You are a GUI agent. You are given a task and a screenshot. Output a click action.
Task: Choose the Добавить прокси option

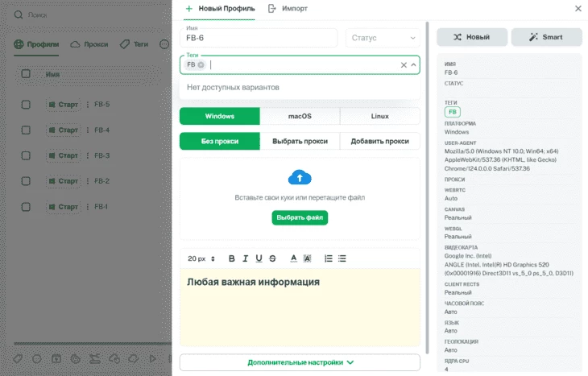tap(380, 142)
